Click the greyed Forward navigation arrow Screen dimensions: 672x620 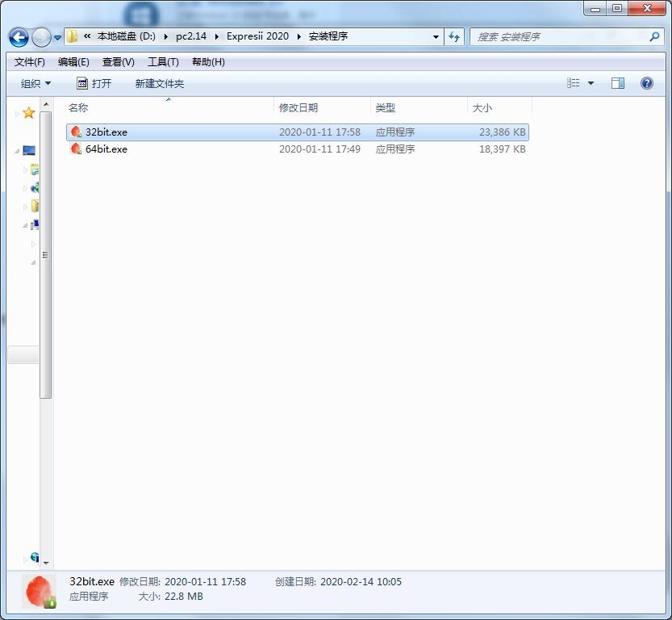click(41, 37)
